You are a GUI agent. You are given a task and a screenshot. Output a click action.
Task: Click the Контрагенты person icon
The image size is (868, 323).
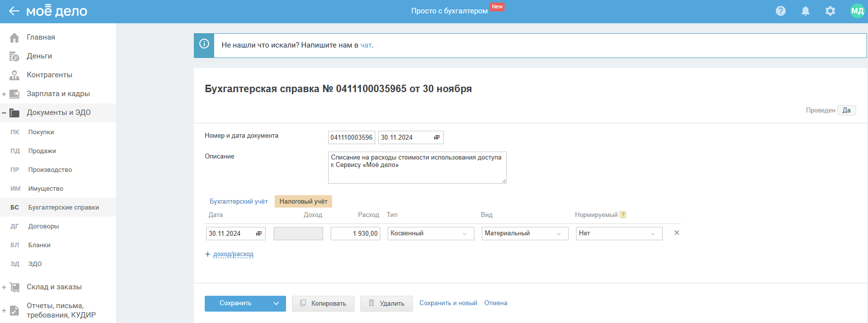14,75
